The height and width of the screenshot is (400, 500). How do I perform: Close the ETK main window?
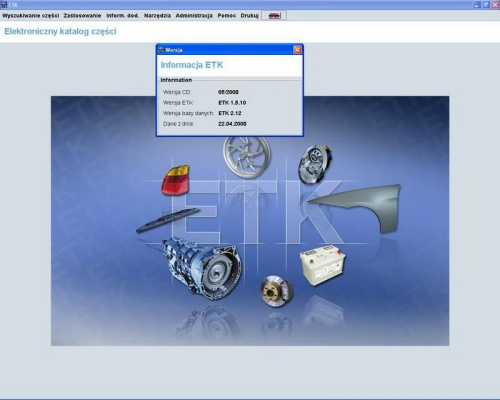tap(495, 5)
